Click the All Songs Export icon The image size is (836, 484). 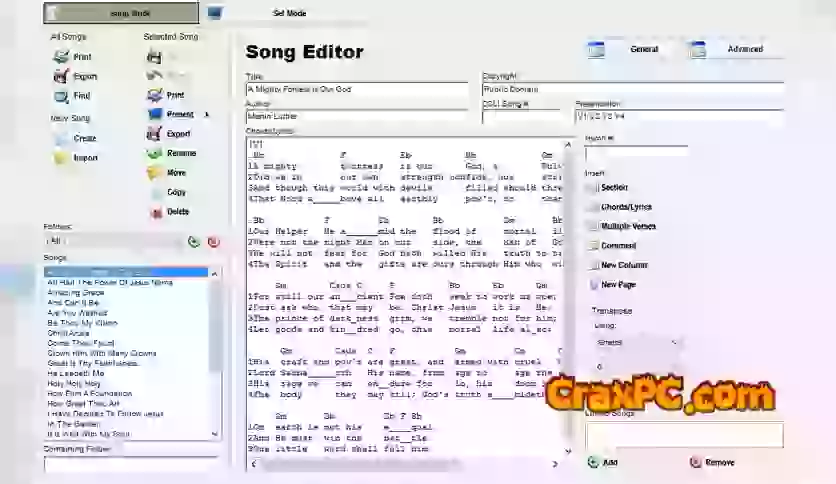tap(61, 76)
